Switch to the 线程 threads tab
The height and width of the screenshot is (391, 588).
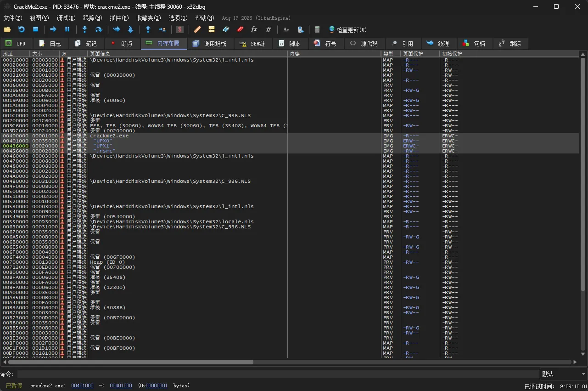pos(439,44)
